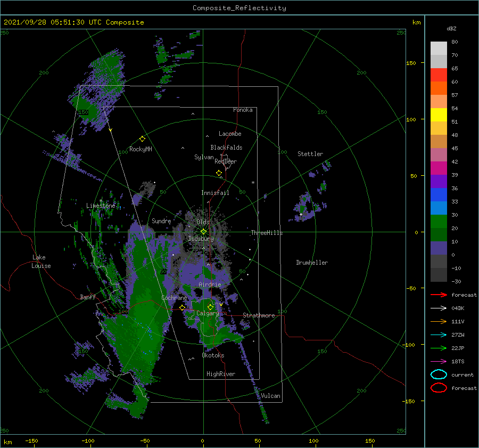The height and width of the screenshot is (448, 479).
Task: Click the Didsbury city label
Action: [201, 239]
